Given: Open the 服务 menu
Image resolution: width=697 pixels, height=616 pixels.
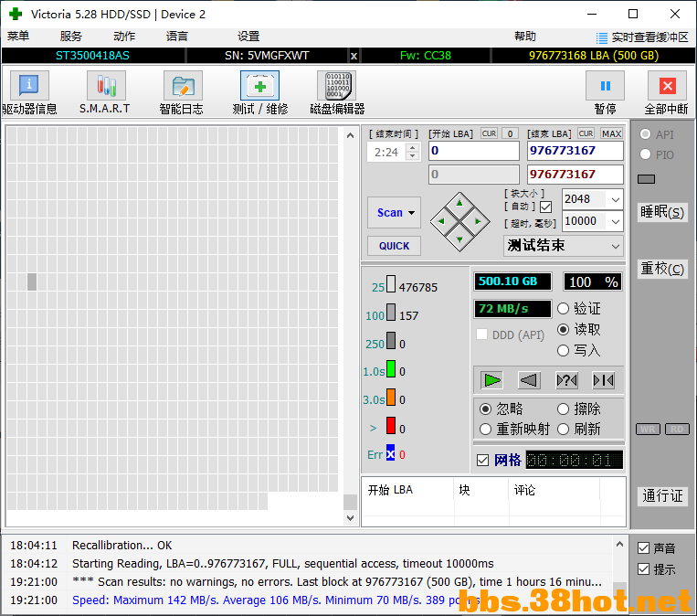Looking at the screenshot, I should 70,37.
